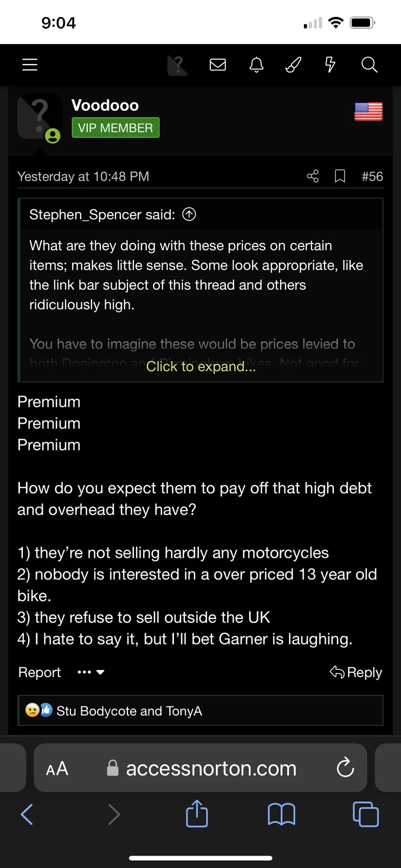The image size is (401, 868).
Task: Tap the Safari share sheet icon
Action: coord(197,814)
